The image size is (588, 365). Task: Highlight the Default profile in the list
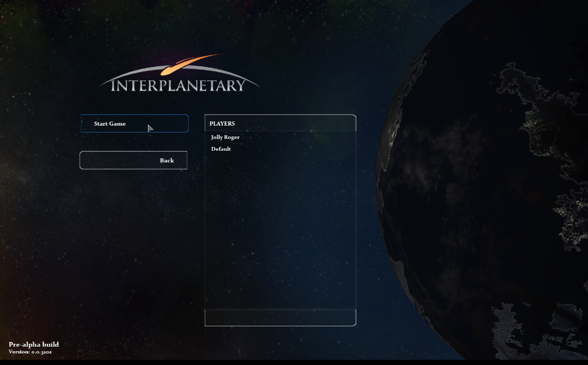[221, 149]
